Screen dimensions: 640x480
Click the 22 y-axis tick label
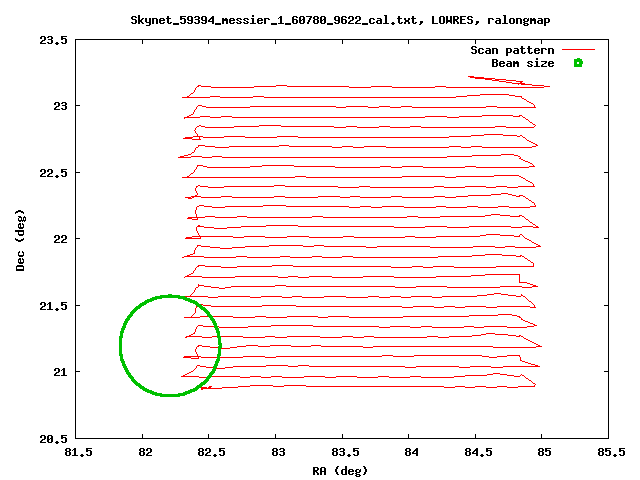click(60, 239)
